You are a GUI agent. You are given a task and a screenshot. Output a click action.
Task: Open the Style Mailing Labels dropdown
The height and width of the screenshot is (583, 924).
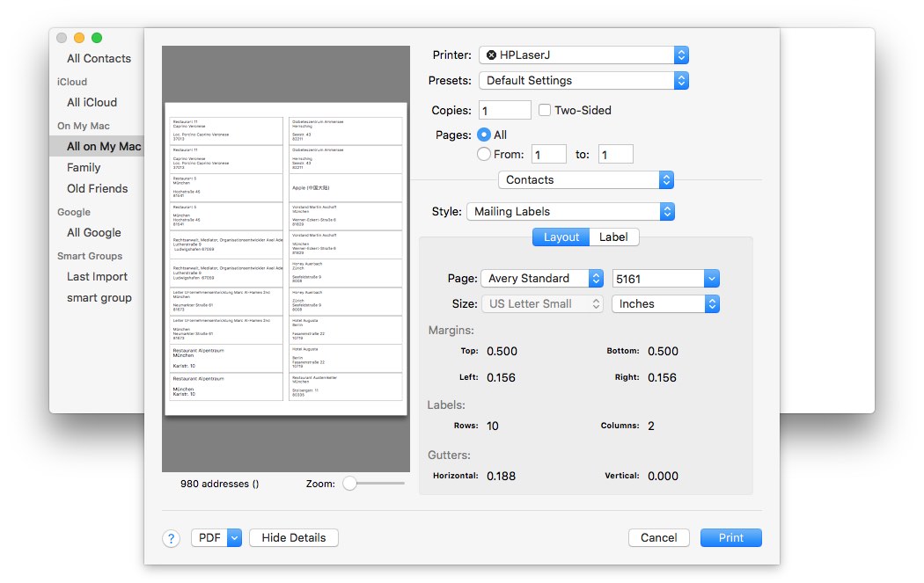570,212
